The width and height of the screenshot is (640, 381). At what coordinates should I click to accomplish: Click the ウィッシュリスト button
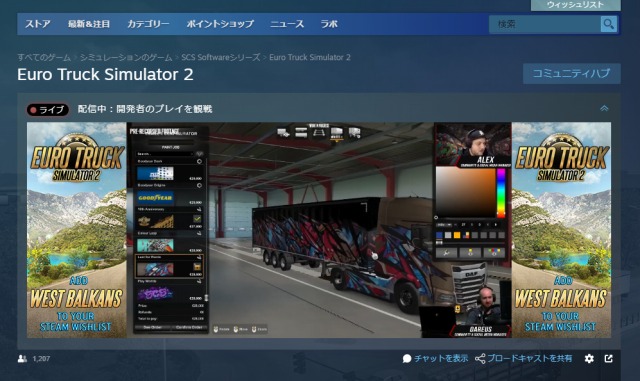point(576,5)
